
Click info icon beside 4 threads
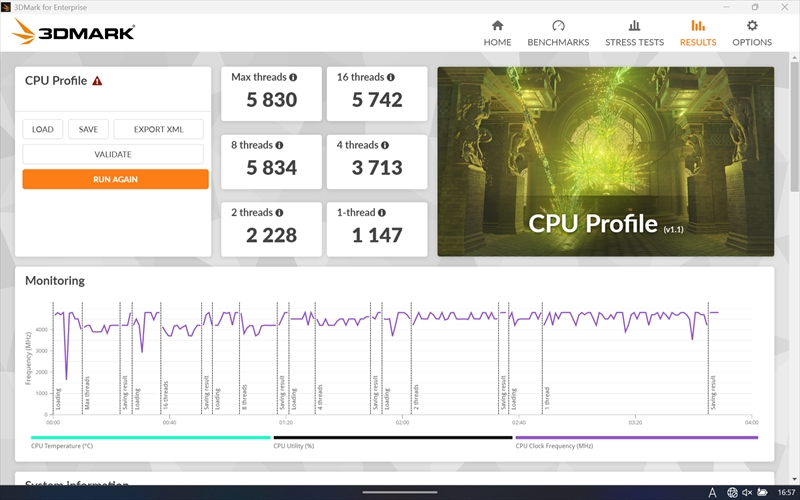tap(385, 145)
